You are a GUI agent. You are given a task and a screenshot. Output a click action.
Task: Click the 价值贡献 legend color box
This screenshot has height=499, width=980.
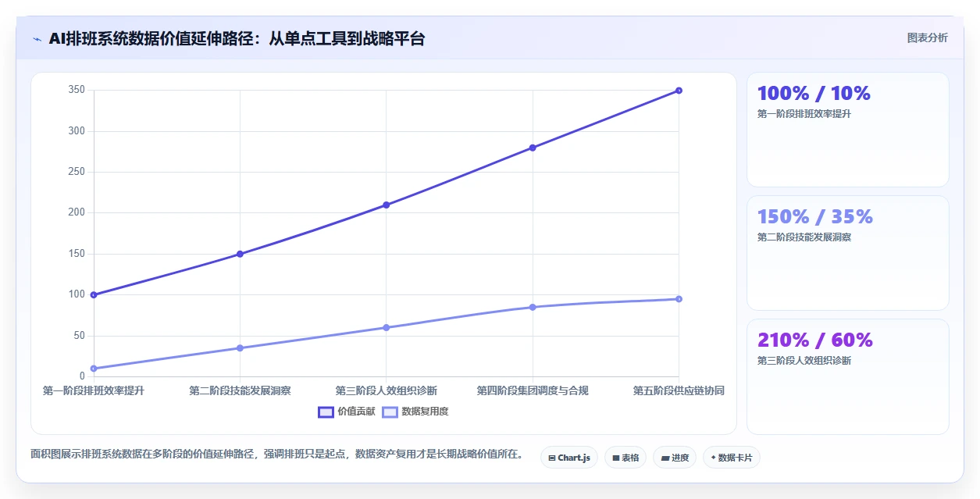[326, 412]
